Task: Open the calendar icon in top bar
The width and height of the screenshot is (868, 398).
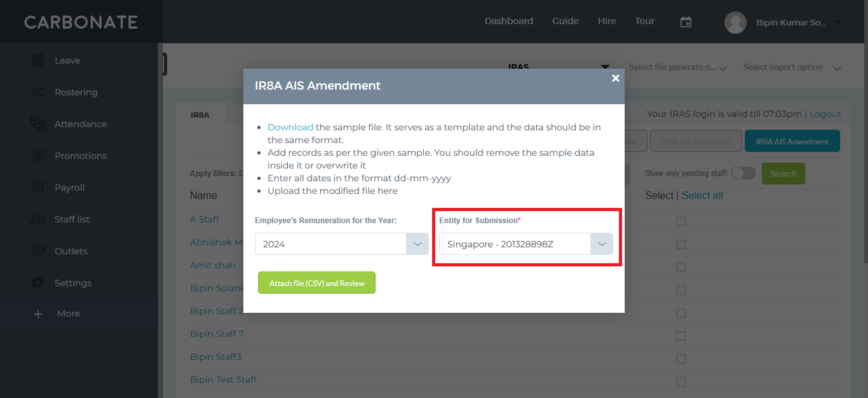Action: click(x=686, y=22)
